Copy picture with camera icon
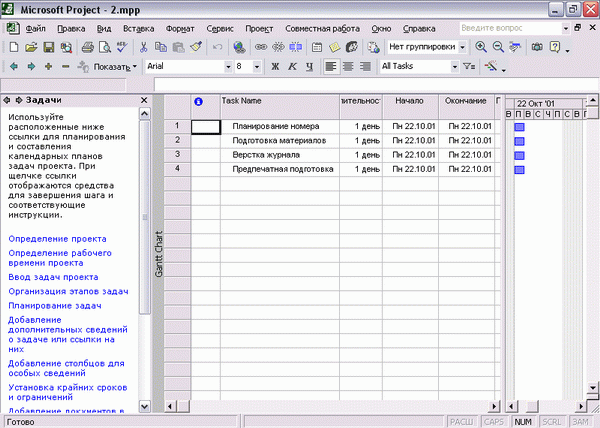Screen dimensions: 600x428 (x=537, y=47)
